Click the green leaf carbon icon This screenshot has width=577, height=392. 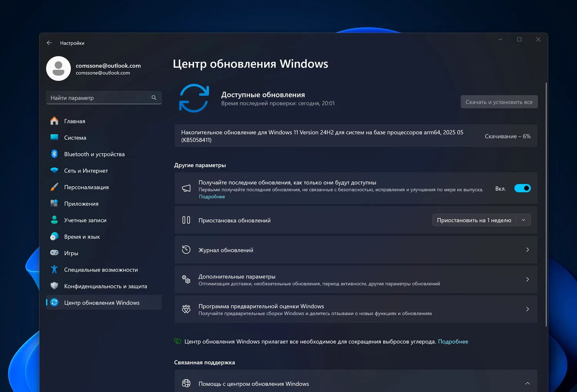(177, 341)
